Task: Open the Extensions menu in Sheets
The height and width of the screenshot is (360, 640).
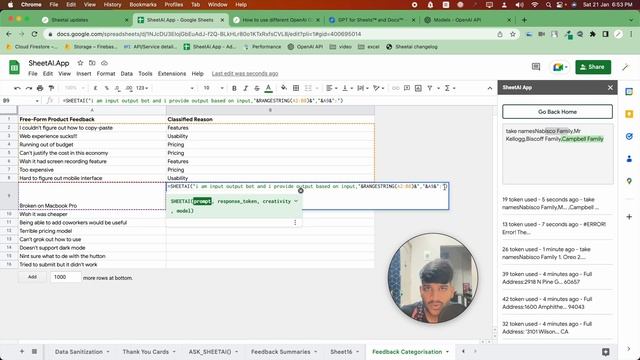Action: tap(172, 74)
